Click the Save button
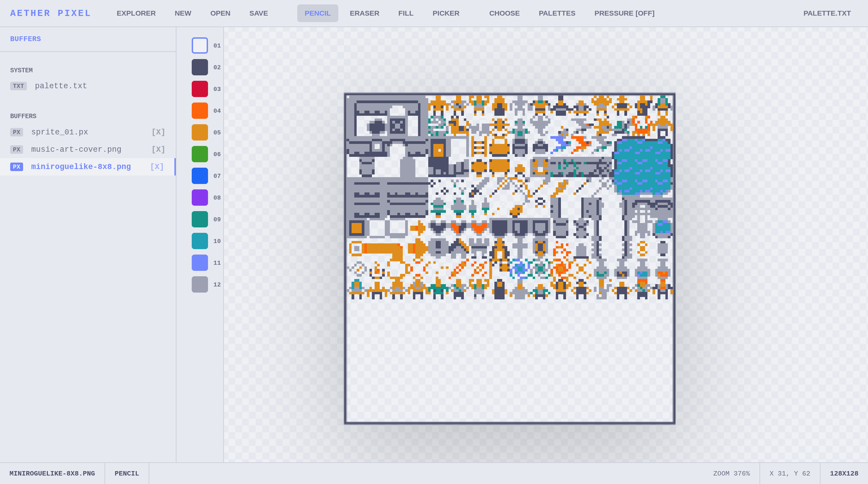Screen dimensions: 868x484 pyautogui.click(x=258, y=13)
